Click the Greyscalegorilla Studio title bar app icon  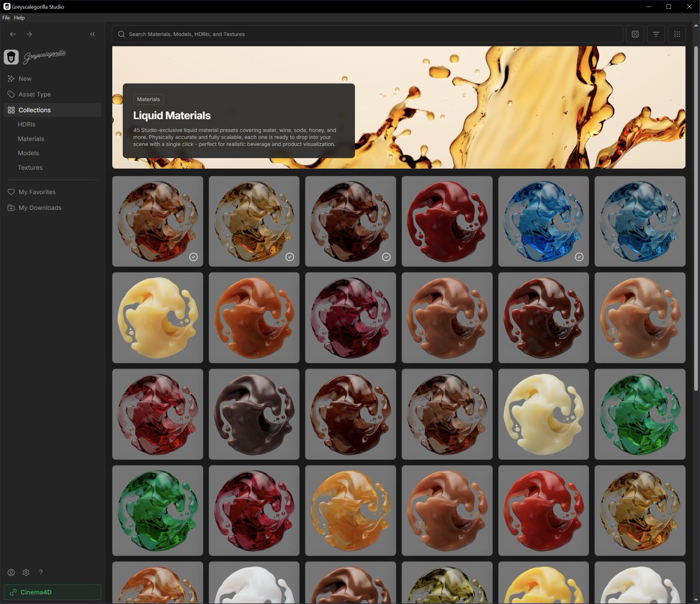(6, 6)
